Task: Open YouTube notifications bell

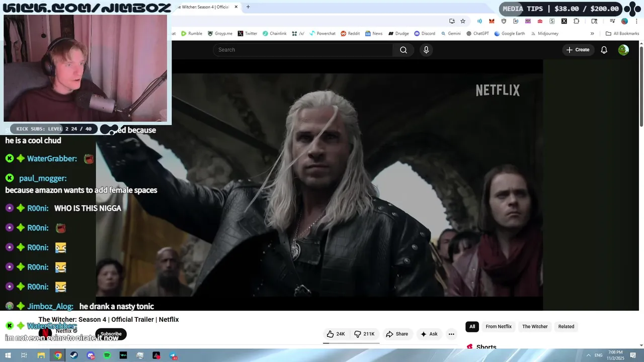Action: tap(604, 50)
